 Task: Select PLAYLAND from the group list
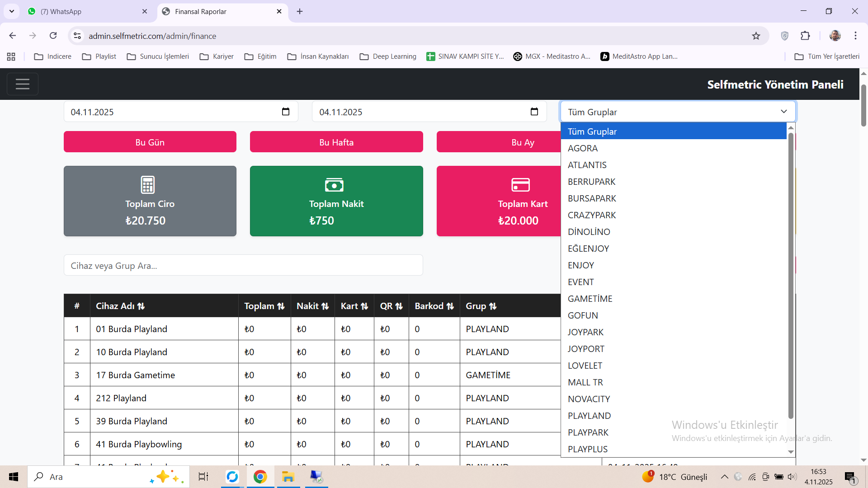(x=589, y=416)
